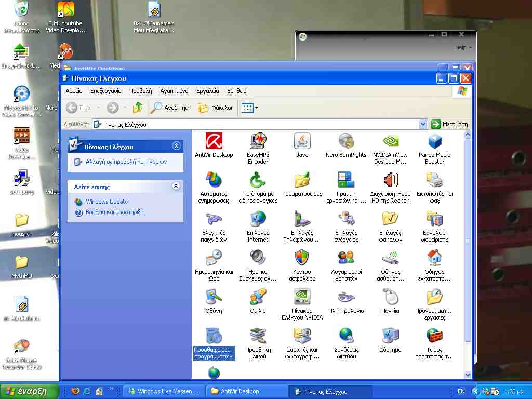Collapse the Πίνακας Ελέγχου side panel
This screenshot has height=399, width=532.
coord(176,146)
